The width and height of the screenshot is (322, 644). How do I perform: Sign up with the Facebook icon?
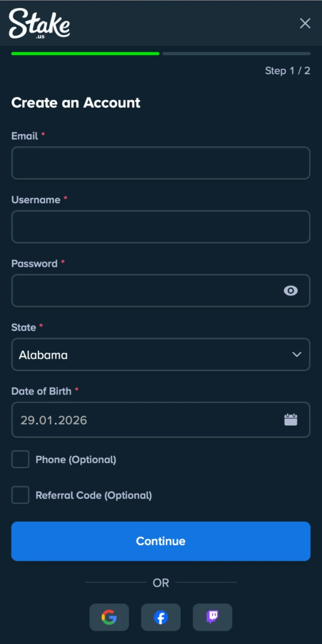tap(160, 617)
